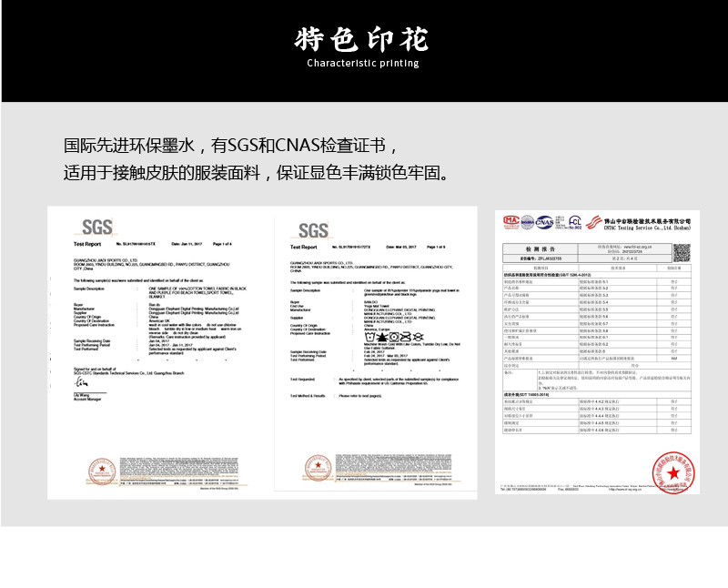Click the CNAS logo on the right certificate
Image resolution: width=728 pixels, height=588 pixels.
(x=544, y=222)
